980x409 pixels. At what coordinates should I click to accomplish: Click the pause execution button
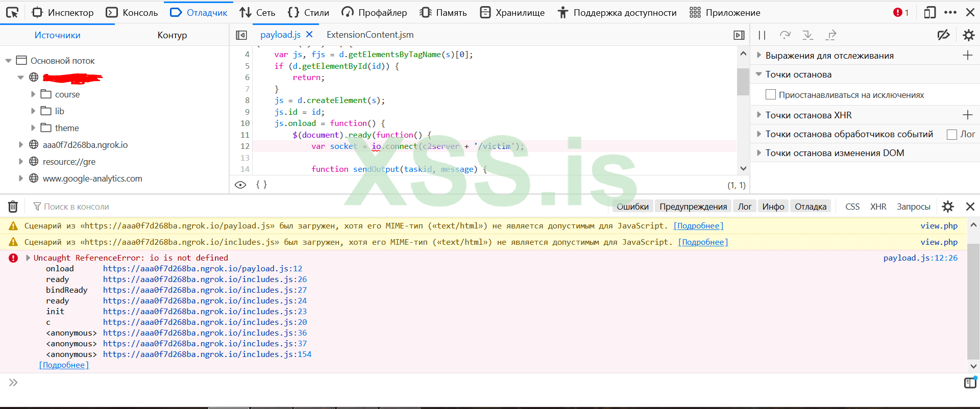click(762, 35)
